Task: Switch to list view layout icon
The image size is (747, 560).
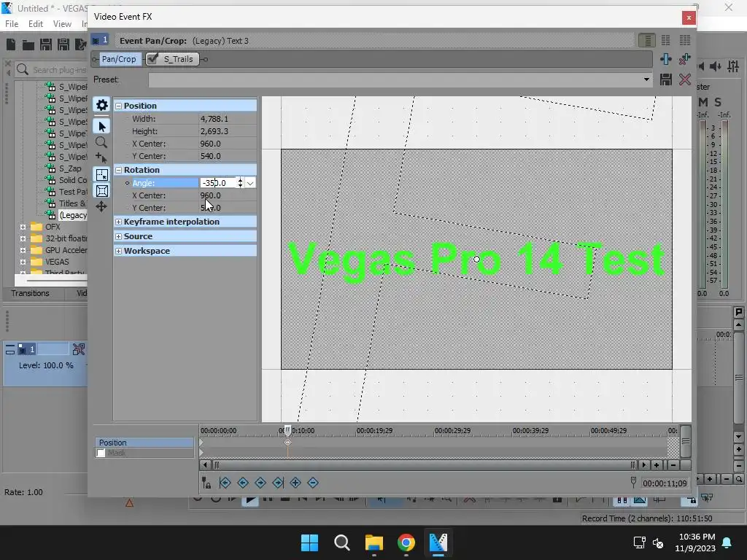Action: [647, 41]
